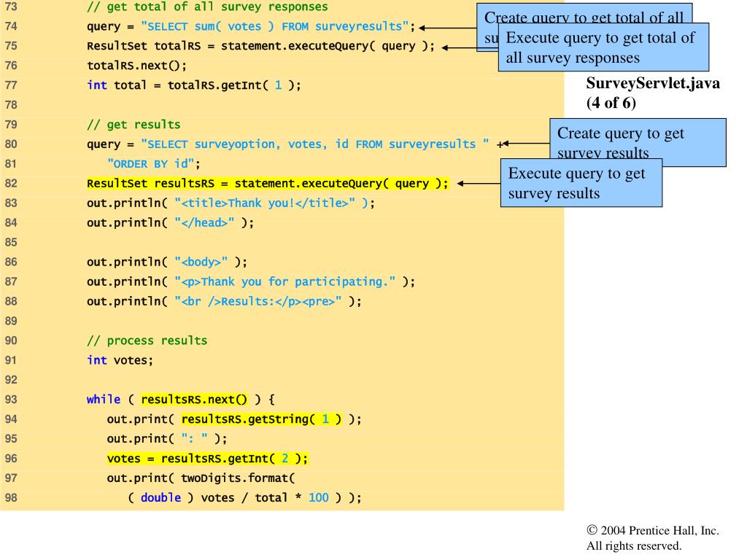747x560 pixels.
Task: Click highlighted 'votes = resultsRS.getInt( 2 );'
Action: (x=208, y=459)
